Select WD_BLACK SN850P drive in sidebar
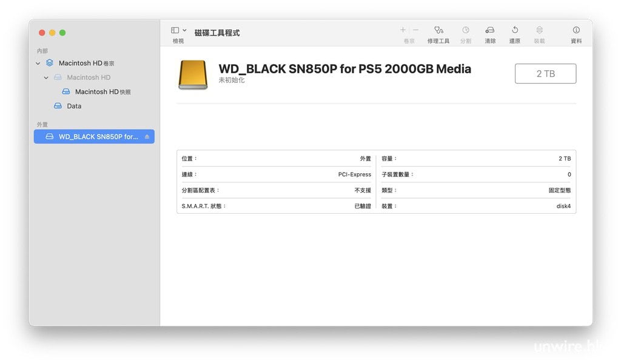 coord(94,137)
